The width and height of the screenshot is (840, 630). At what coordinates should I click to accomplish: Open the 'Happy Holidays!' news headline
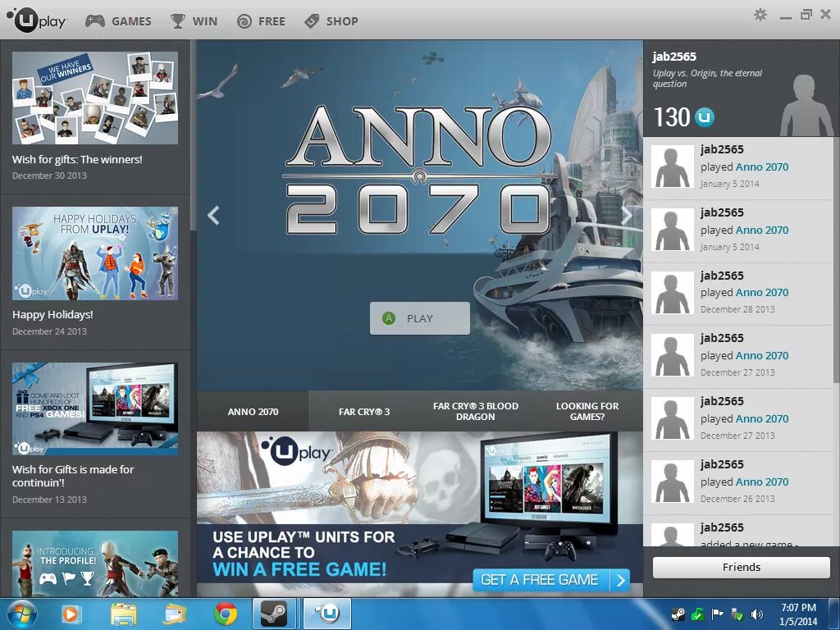point(52,314)
